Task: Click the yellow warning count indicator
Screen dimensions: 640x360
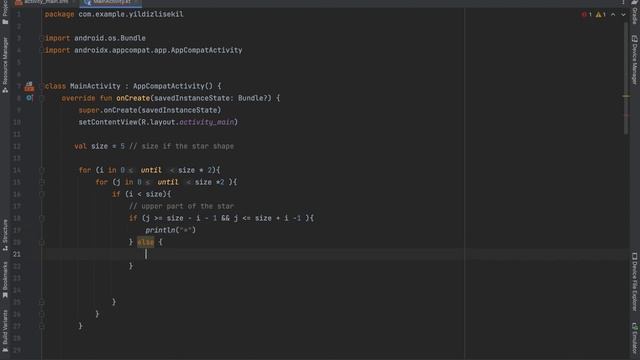Action: tap(600, 14)
